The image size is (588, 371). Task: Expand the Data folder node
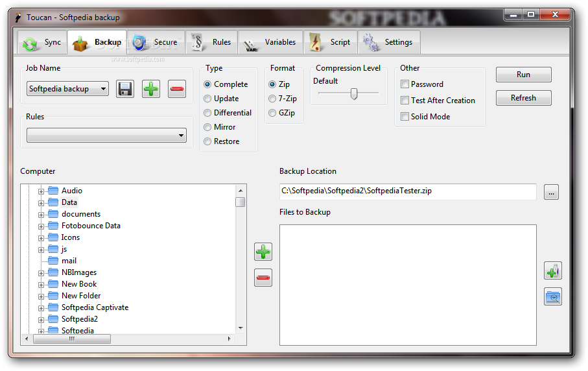click(41, 203)
